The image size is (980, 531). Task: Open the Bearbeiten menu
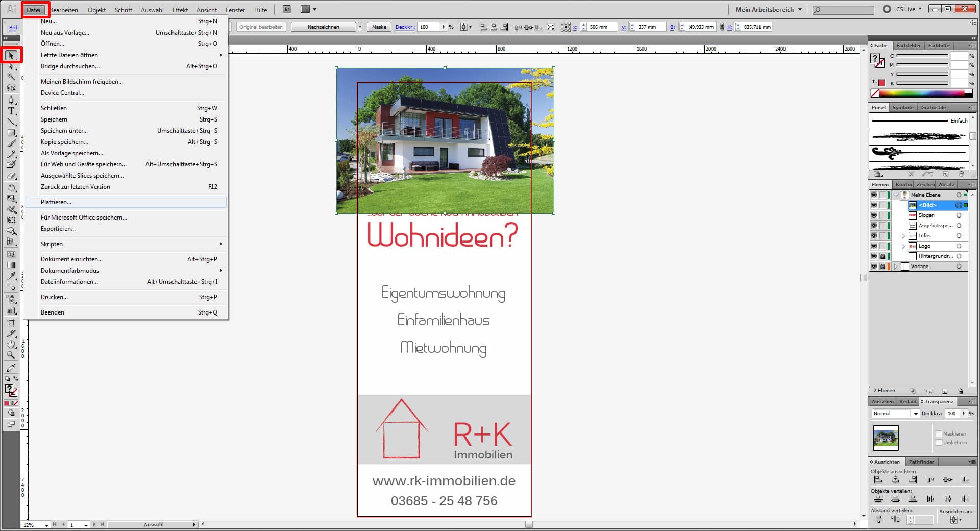(x=64, y=10)
